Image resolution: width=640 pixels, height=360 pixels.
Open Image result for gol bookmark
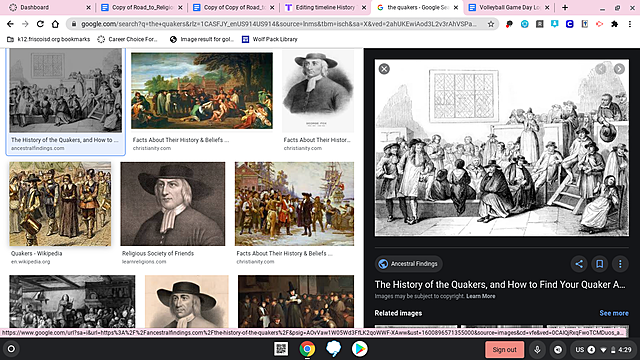tap(202, 39)
